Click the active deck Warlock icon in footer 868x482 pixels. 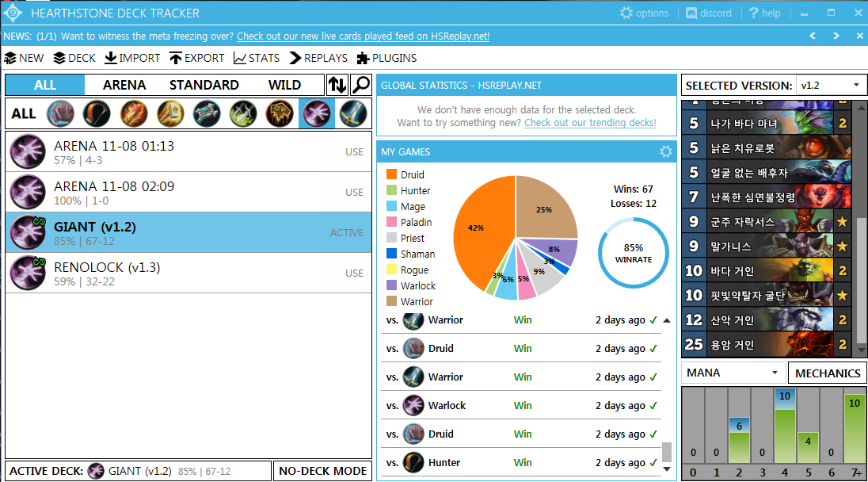click(96, 471)
